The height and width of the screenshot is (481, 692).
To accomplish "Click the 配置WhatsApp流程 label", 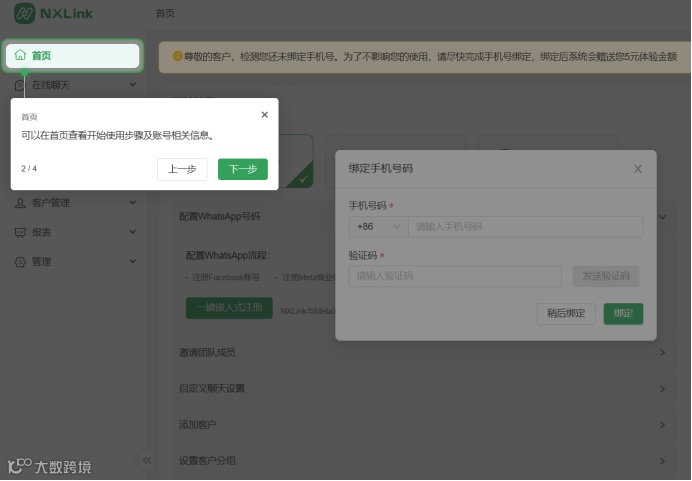I will point(228,256).
